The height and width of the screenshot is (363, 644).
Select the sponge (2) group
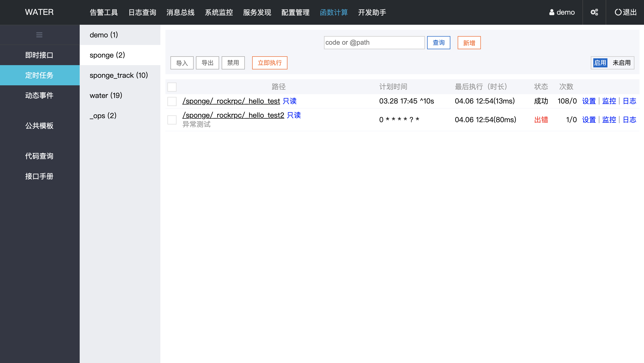tap(120, 55)
